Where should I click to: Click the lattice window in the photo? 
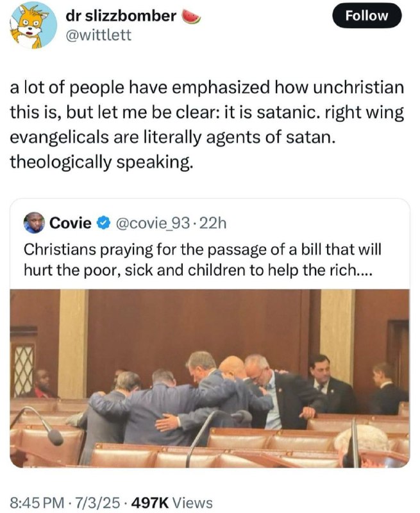tap(22, 370)
